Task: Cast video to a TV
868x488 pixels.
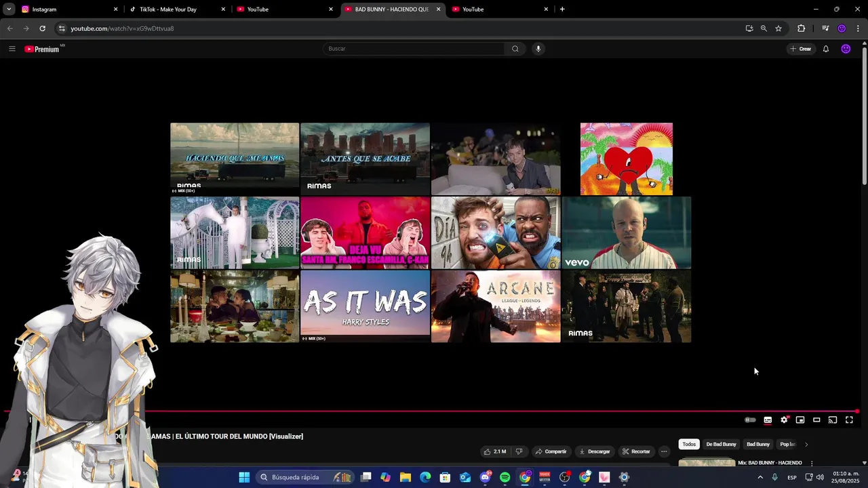Action: point(833,420)
